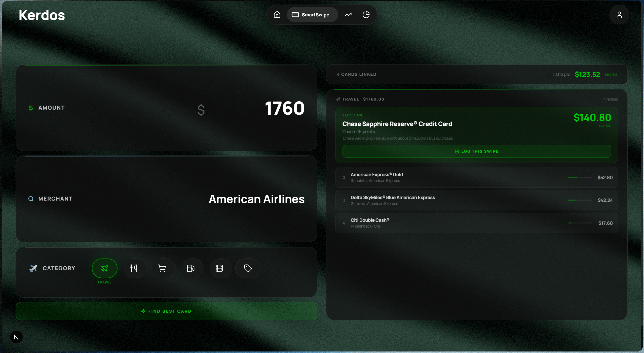The image size is (644, 353).
Task: Open the trending chart navigation icon
Action: 348,15
